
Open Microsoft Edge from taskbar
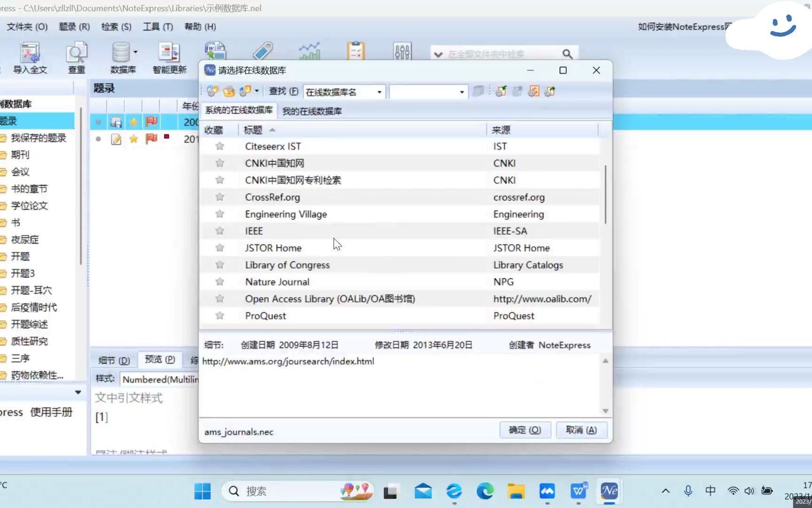tap(485, 492)
